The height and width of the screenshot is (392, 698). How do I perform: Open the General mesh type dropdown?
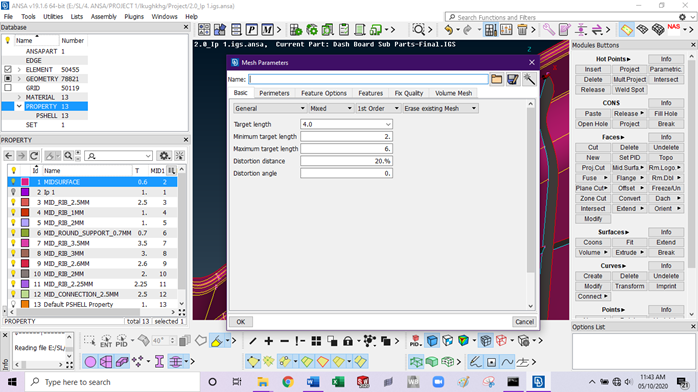[x=269, y=108]
